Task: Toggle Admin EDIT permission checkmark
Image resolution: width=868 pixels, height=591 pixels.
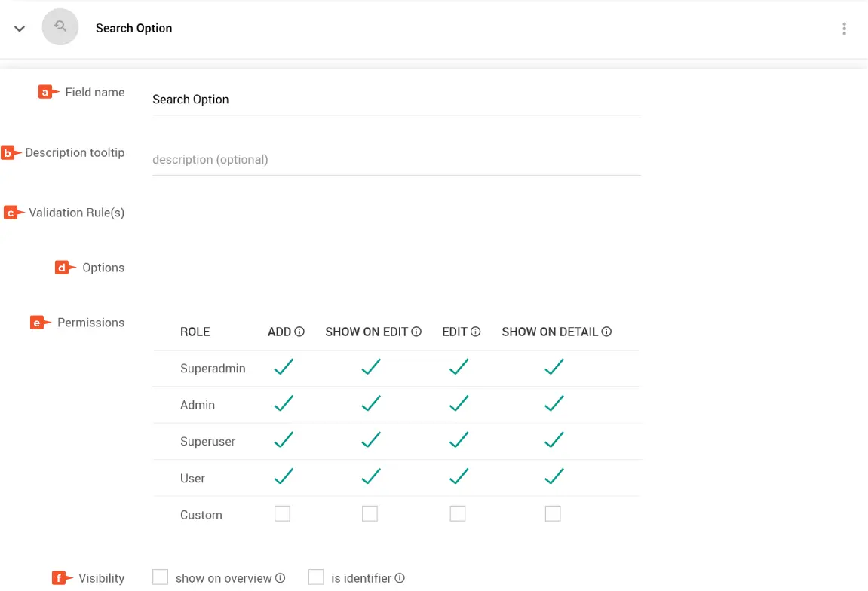Action: tap(459, 404)
